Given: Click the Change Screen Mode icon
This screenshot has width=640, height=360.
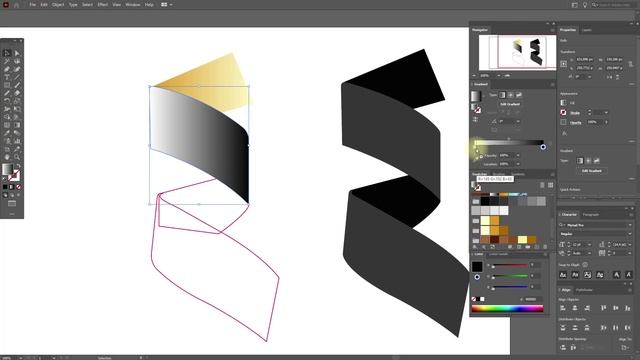Looking at the screenshot, I should (12, 203).
